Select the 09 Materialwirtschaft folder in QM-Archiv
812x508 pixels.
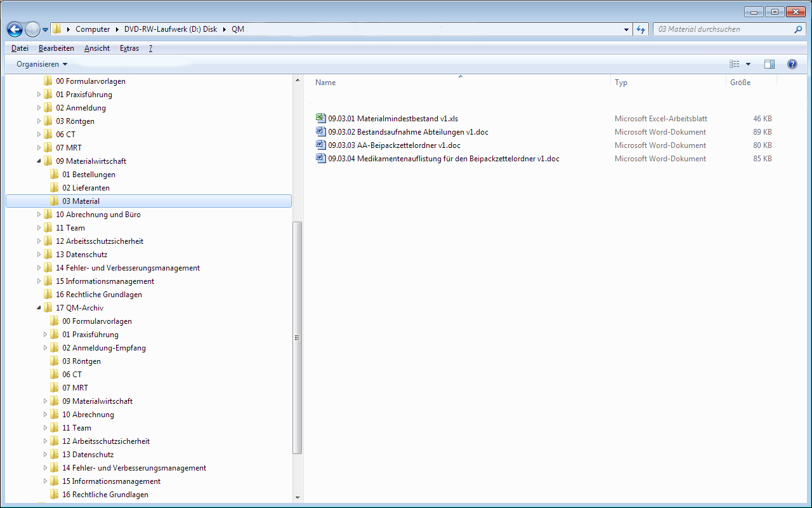click(x=97, y=401)
